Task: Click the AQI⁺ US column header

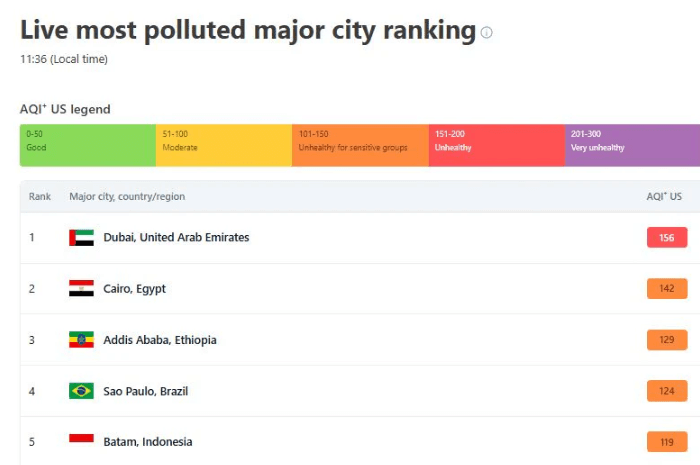Action: 664,197
